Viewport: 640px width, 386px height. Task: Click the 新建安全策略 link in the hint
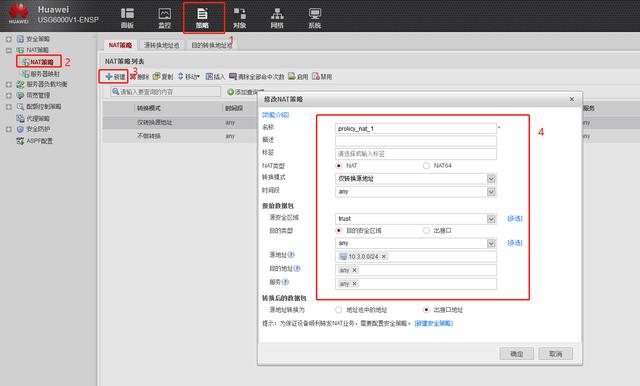pyautogui.click(x=433, y=323)
